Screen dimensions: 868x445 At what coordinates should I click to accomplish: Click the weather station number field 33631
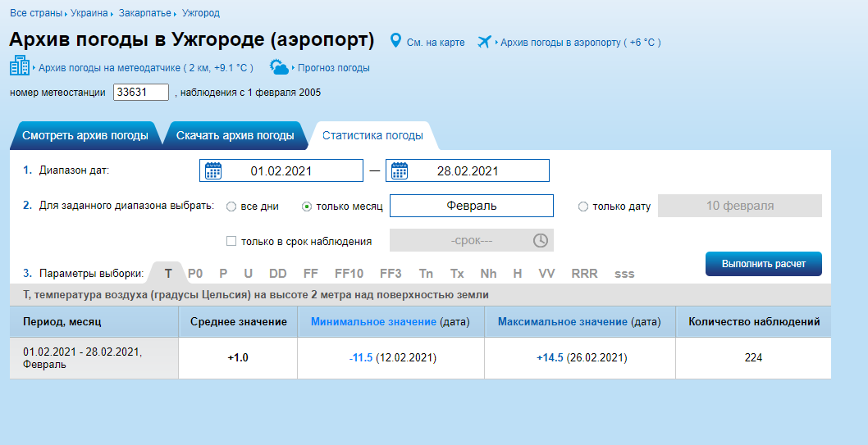[141, 93]
